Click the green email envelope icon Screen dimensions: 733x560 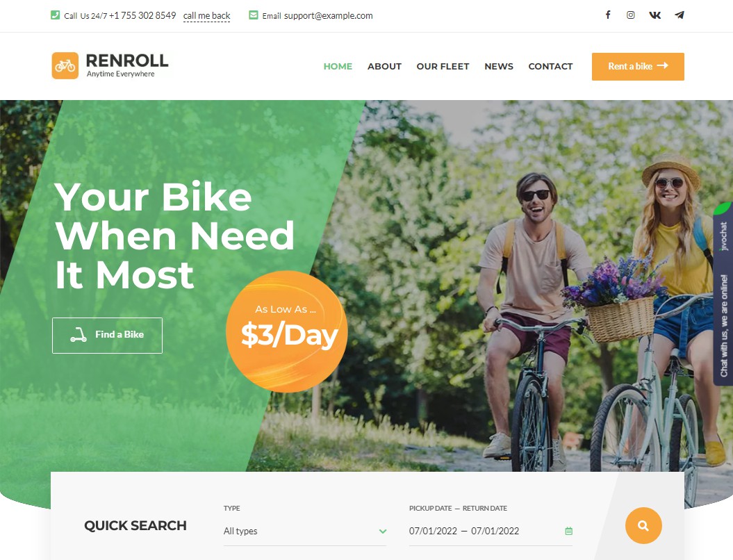[x=254, y=15]
